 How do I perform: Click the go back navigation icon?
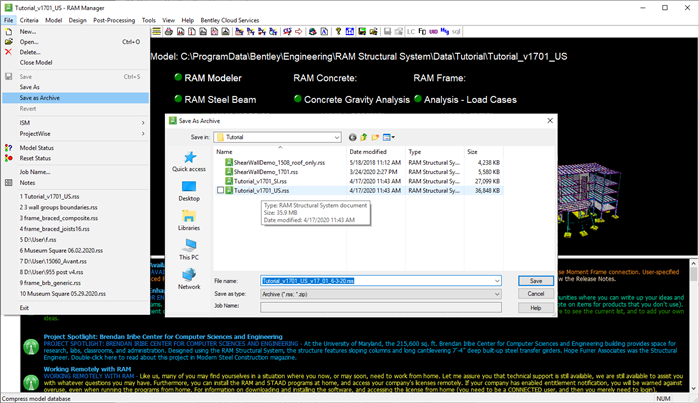click(352, 136)
